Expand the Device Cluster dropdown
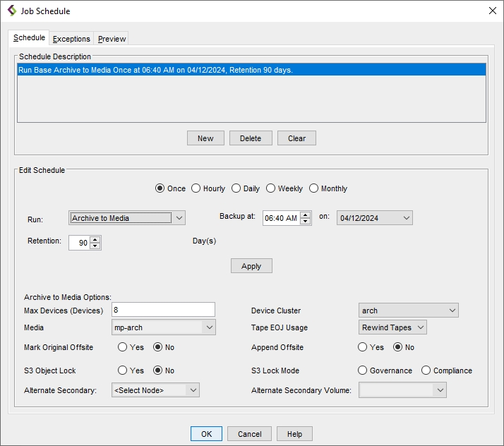The image size is (504, 446). [409, 311]
